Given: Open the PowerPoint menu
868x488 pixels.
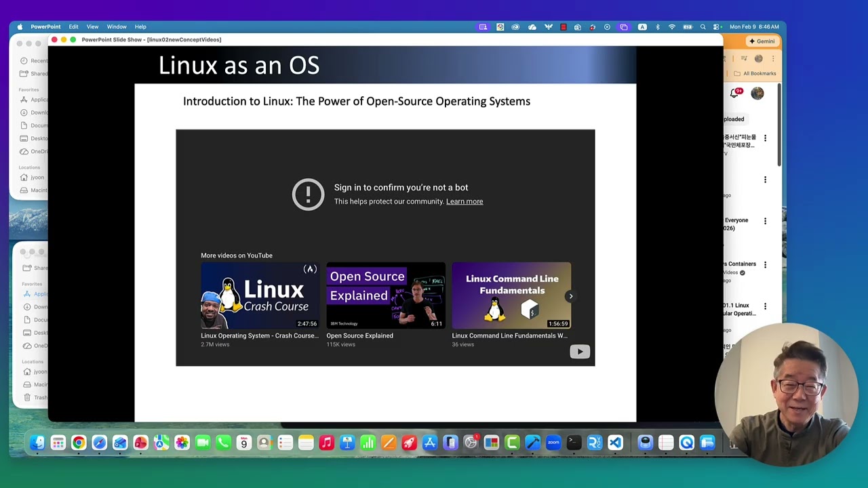Looking at the screenshot, I should (x=45, y=27).
